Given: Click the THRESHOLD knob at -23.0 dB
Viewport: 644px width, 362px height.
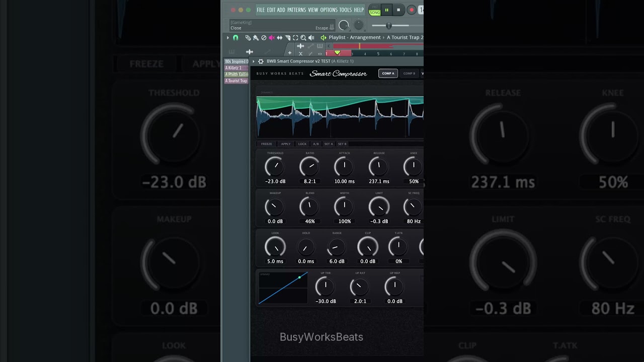Looking at the screenshot, I should tap(275, 166).
